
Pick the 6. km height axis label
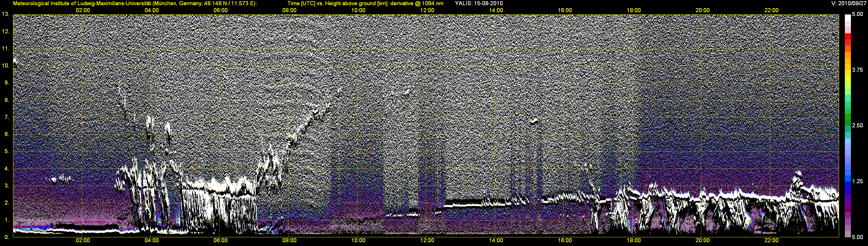pos(7,134)
